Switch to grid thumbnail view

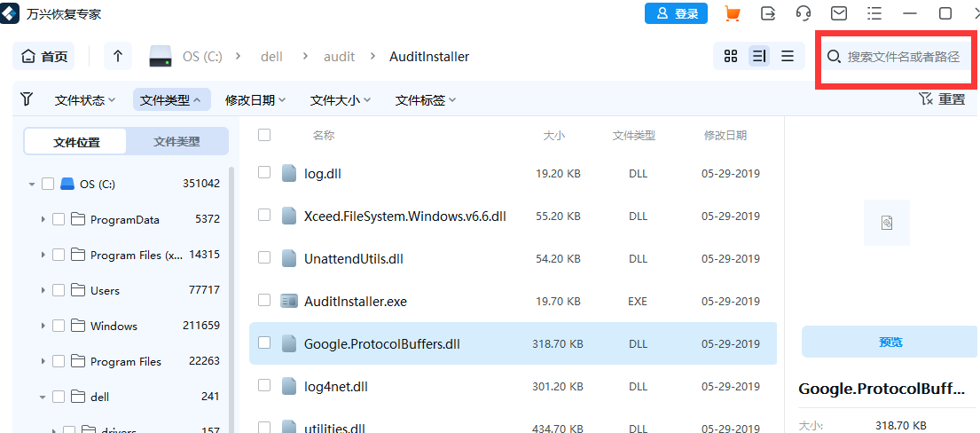tap(731, 56)
